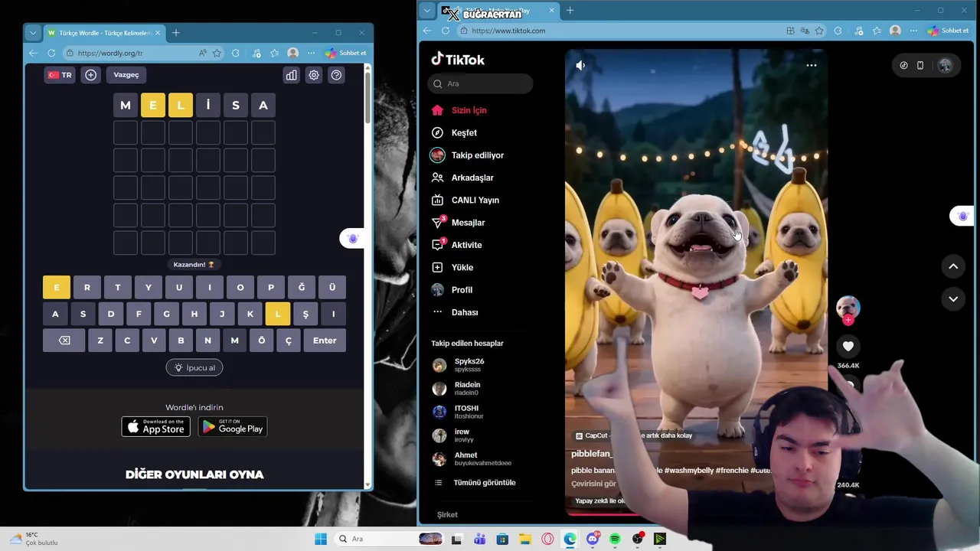
Task: Open the video three-dot options menu
Action: coord(812,65)
